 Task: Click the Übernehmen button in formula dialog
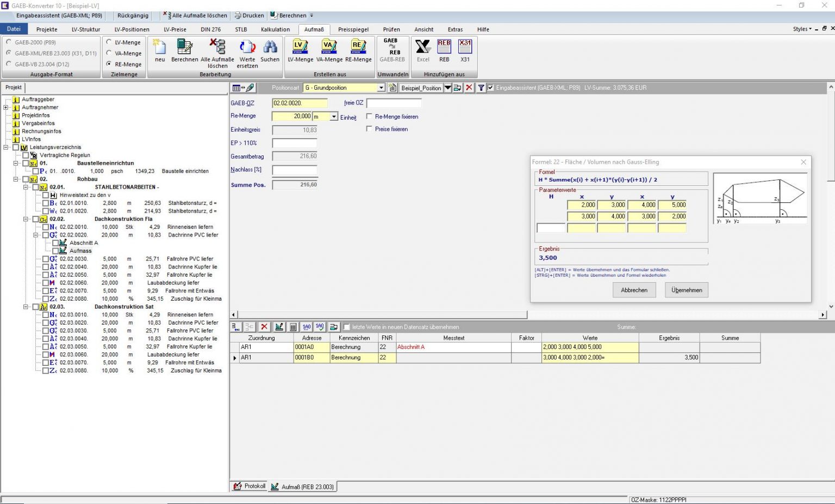point(687,290)
